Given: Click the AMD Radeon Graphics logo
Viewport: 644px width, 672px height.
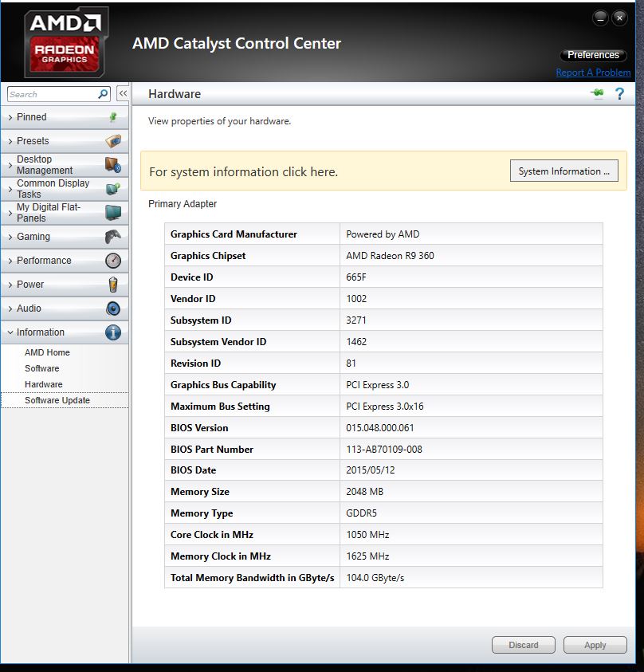Looking at the screenshot, I should click(x=66, y=42).
